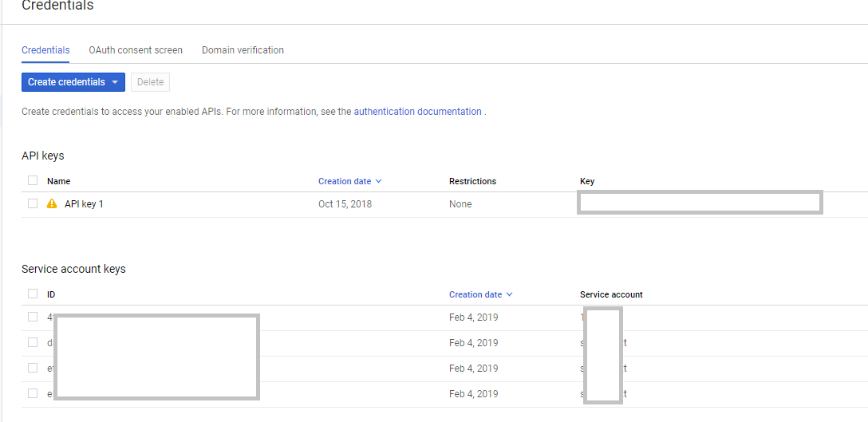Click the Restrictions column header
Image resolution: width=868 pixels, height=422 pixels.
(473, 181)
